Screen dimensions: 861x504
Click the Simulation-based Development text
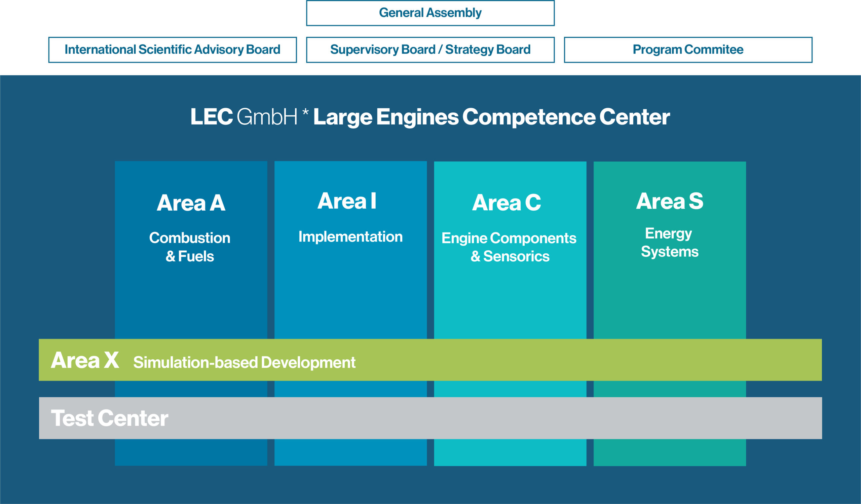point(244,362)
